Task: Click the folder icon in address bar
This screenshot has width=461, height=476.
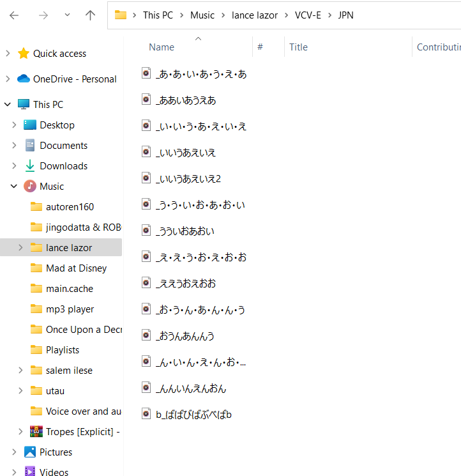Action: (x=121, y=15)
